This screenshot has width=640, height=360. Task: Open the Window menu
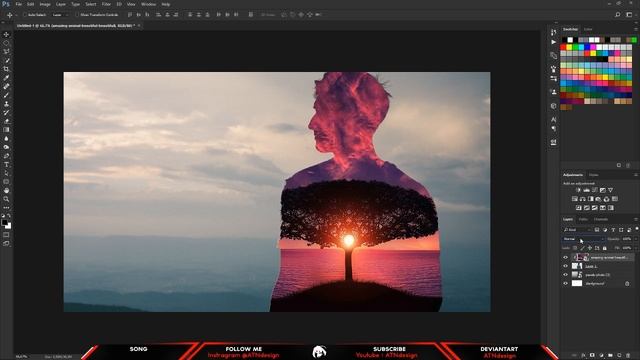tap(148, 4)
